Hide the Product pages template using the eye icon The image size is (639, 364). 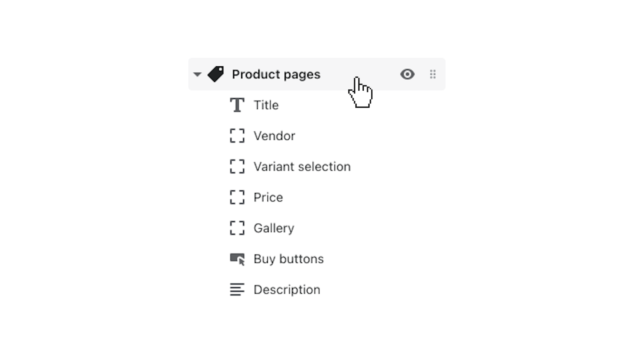pos(407,74)
